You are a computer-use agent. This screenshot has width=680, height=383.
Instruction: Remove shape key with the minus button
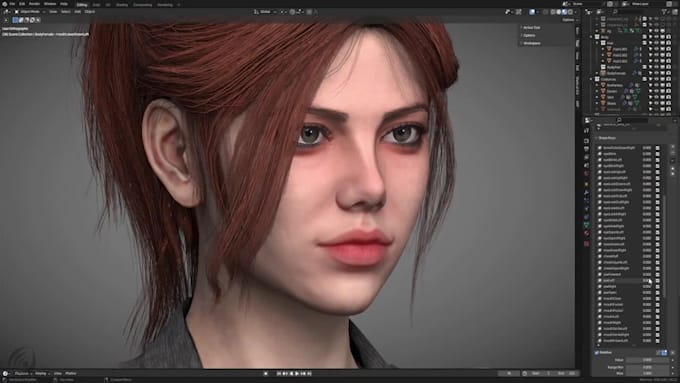click(x=673, y=153)
